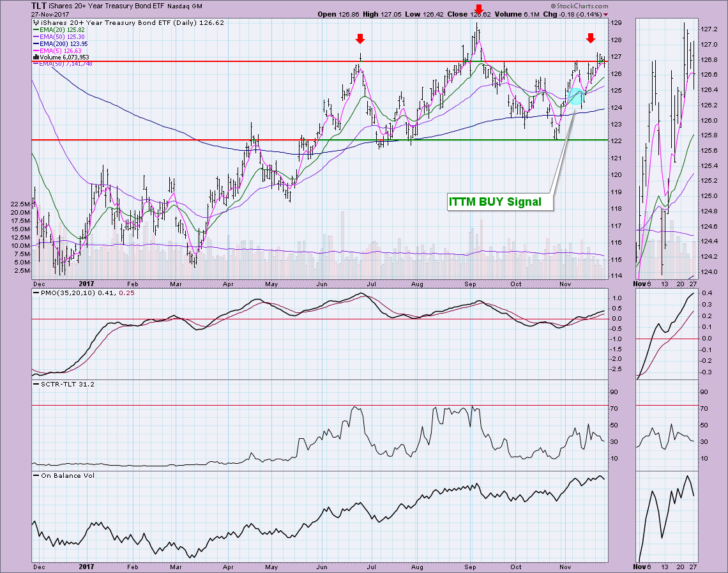Click the 'Sep' label under the price panel
Viewport: 728px width, 573px height.
471,284
